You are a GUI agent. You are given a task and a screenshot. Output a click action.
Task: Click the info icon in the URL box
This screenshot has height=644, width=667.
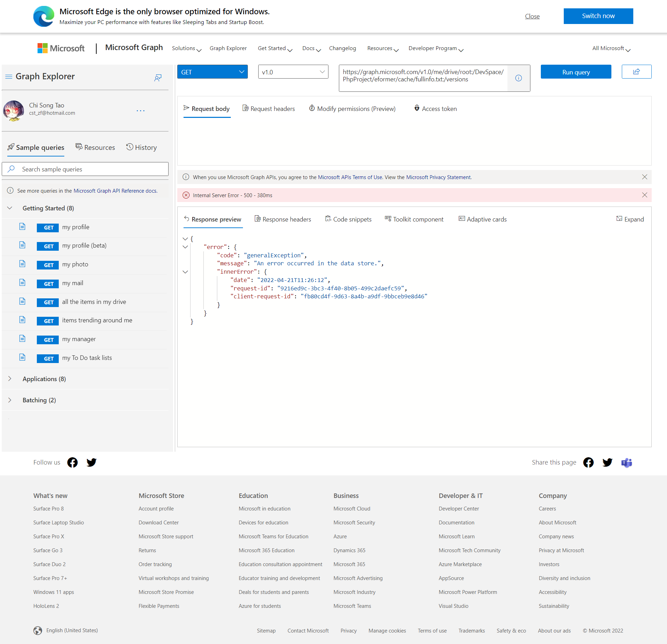point(518,78)
